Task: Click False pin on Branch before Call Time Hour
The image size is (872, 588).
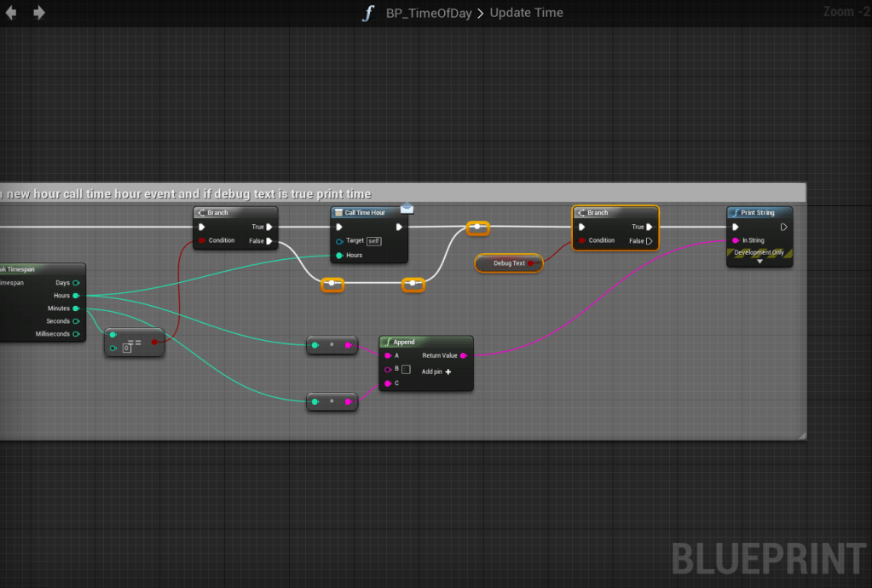Action: (x=269, y=240)
